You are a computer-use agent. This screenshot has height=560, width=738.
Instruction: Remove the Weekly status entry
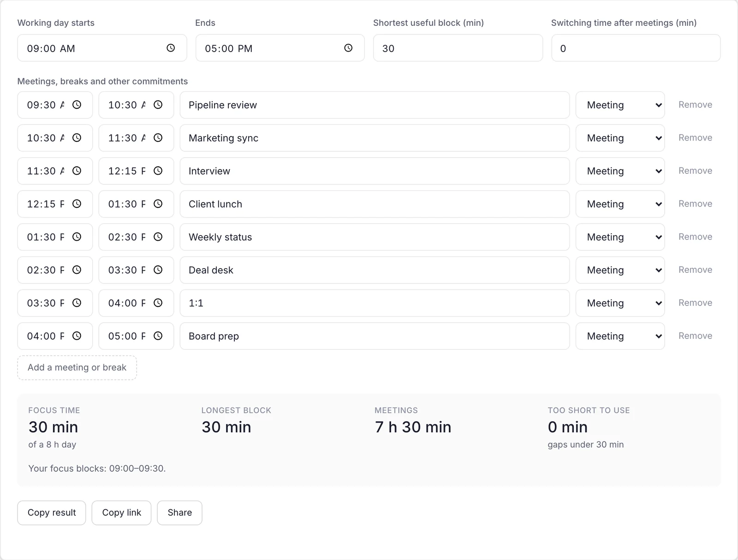tap(695, 236)
